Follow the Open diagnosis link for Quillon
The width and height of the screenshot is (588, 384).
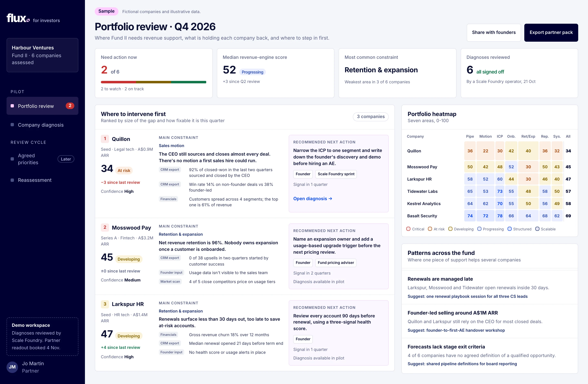[x=313, y=199]
